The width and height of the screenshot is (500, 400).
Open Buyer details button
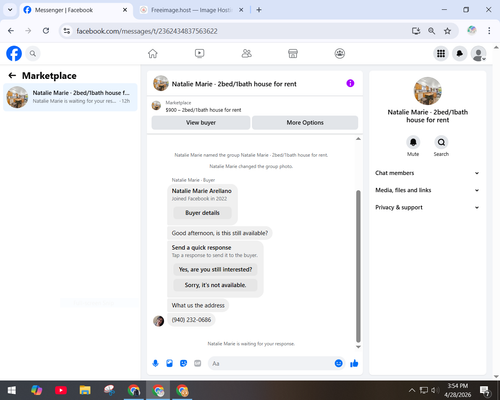click(202, 213)
